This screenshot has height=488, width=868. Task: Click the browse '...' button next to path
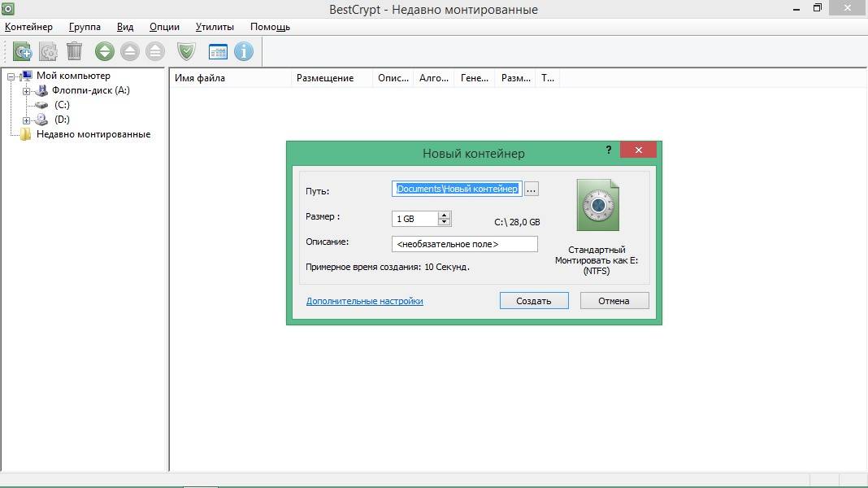point(531,189)
